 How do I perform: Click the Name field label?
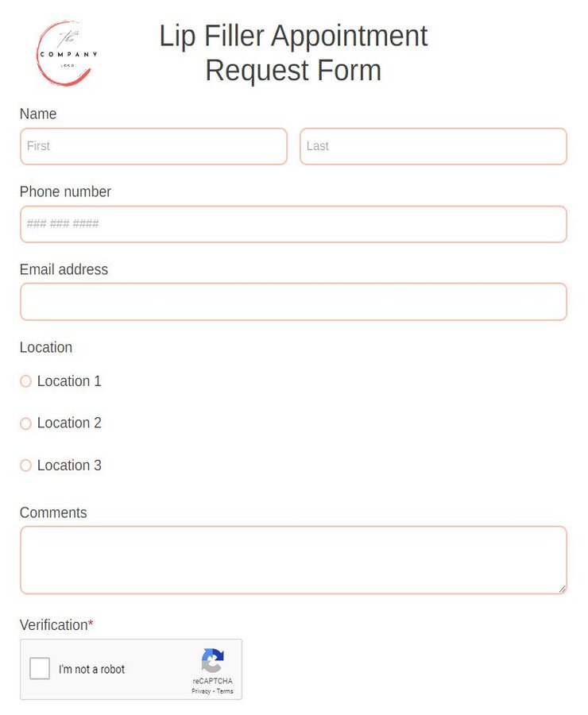(37, 114)
